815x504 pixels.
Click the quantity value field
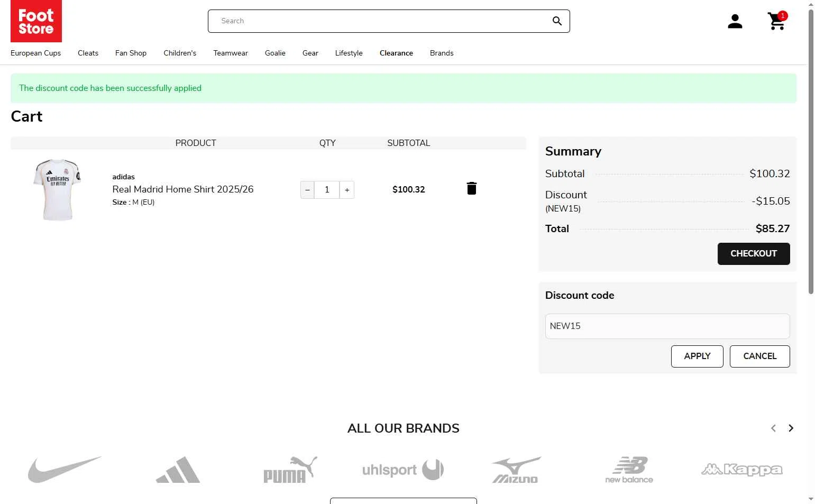coord(327,190)
